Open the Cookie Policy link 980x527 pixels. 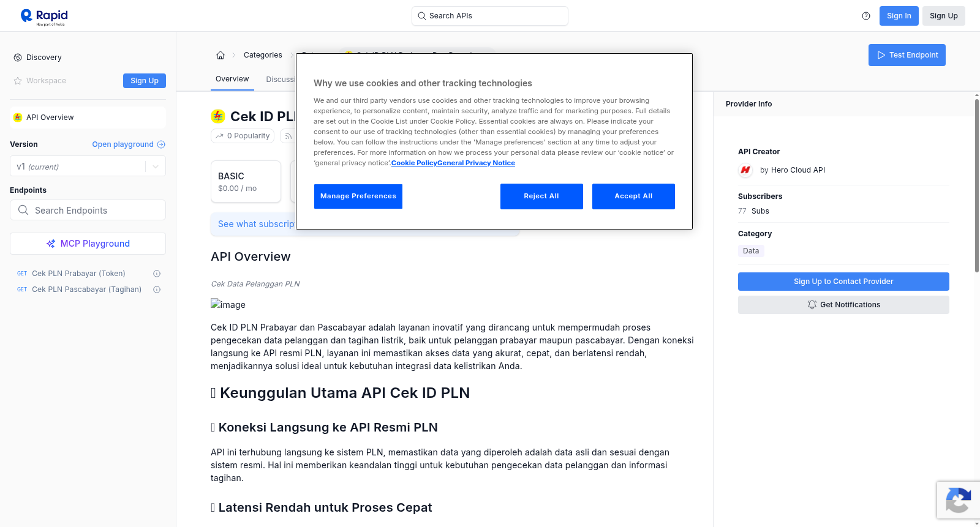(414, 163)
